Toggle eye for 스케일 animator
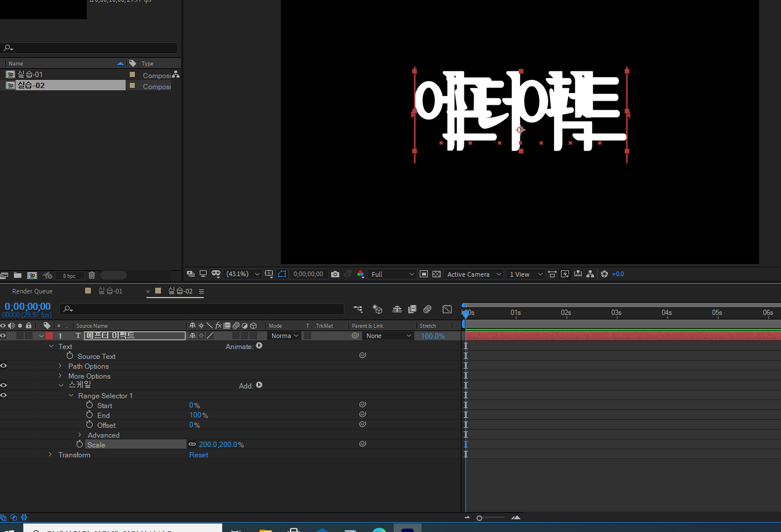The image size is (781, 532). click(3, 386)
